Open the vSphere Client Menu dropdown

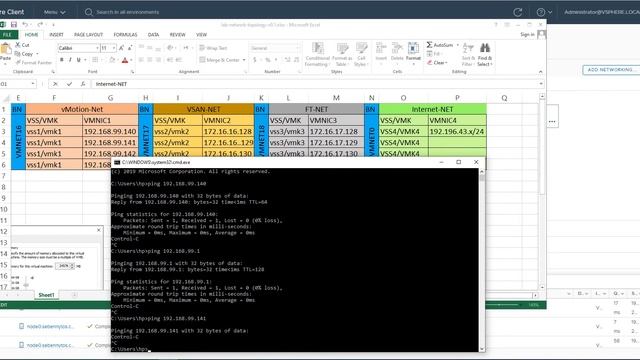coord(54,12)
